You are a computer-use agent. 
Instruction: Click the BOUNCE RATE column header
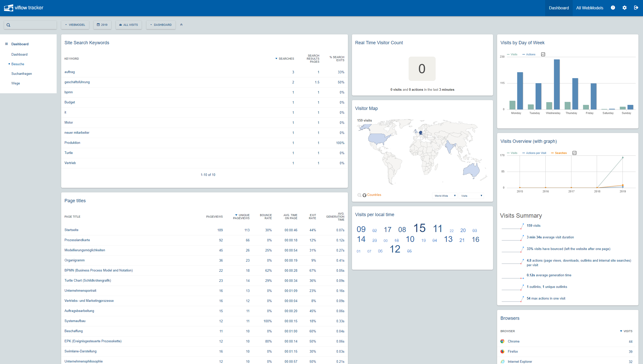pos(266,217)
